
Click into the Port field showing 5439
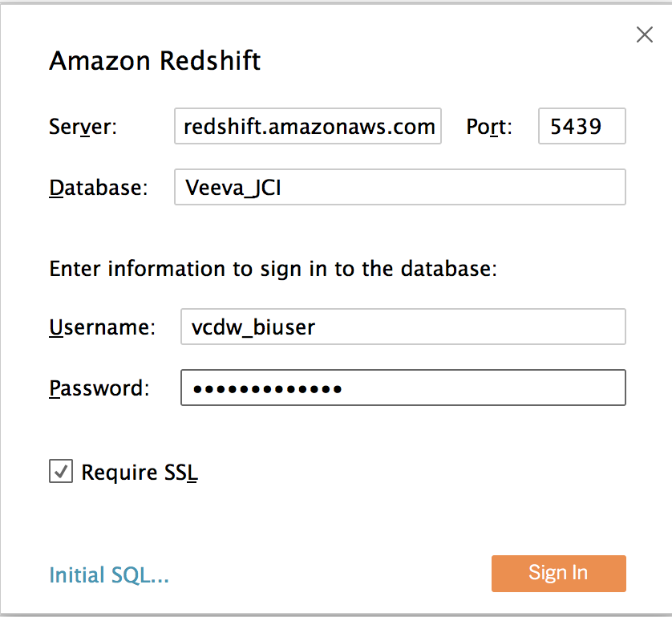tap(581, 126)
